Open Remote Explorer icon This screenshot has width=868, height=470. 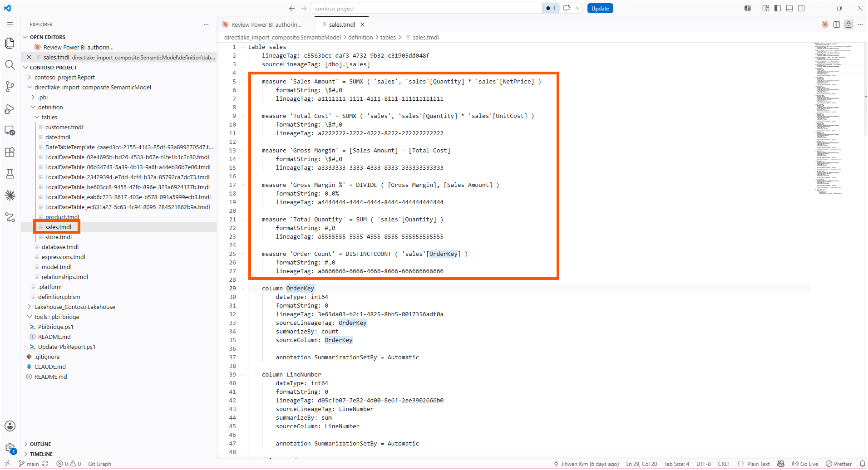[x=10, y=131]
